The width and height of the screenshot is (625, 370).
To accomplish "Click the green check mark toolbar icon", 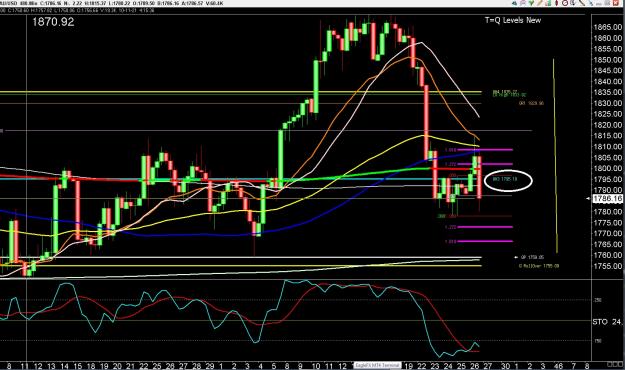I will tap(531, 3).
